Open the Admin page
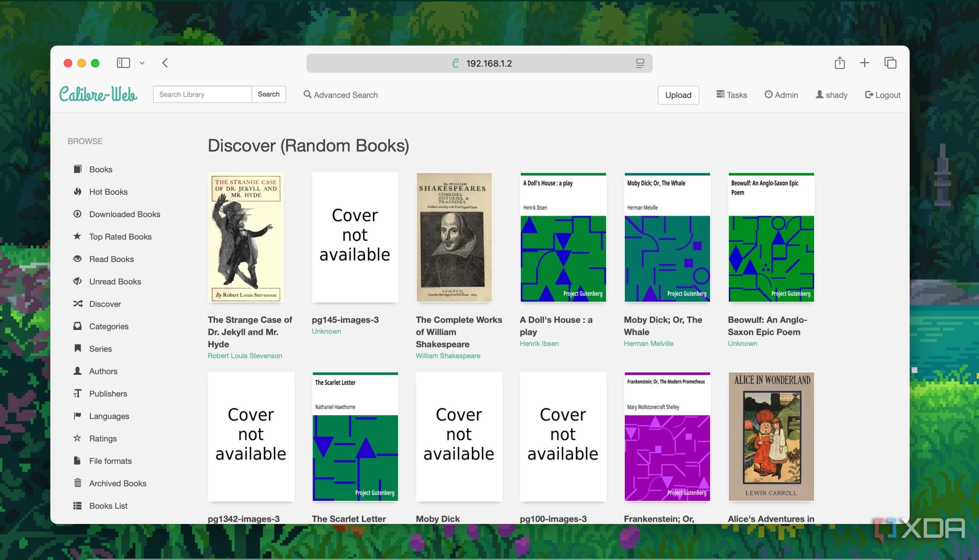The width and height of the screenshot is (979, 560). click(x=781, y=95)
